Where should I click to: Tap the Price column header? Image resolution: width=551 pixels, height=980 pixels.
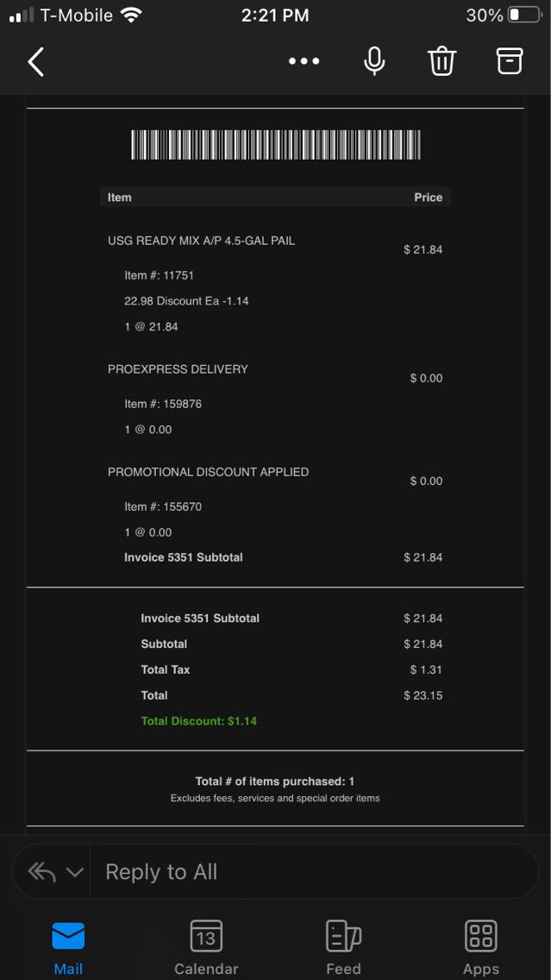pos(428,198)
